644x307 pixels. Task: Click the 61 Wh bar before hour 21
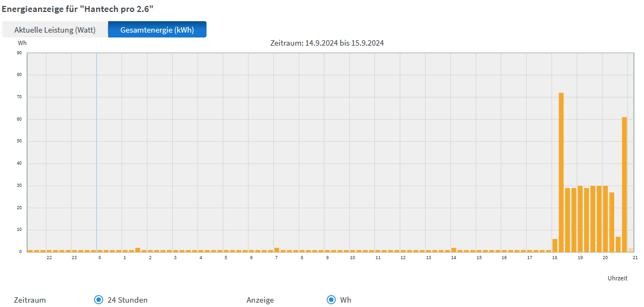(624, 184)
